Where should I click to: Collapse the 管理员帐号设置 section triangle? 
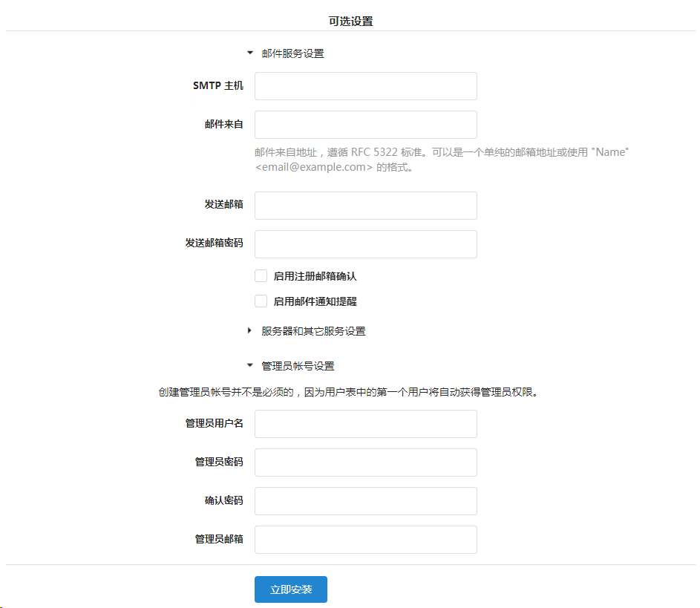[x=250, y=366]
